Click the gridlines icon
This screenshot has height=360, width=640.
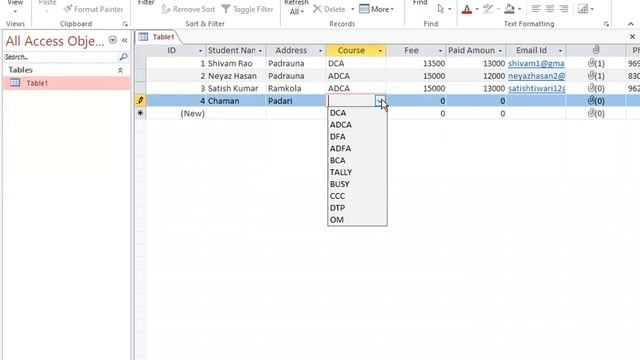click(583, 9)
